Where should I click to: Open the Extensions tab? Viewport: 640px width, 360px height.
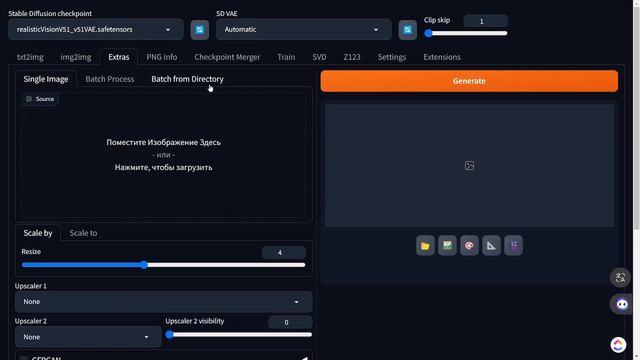(442, 57)
